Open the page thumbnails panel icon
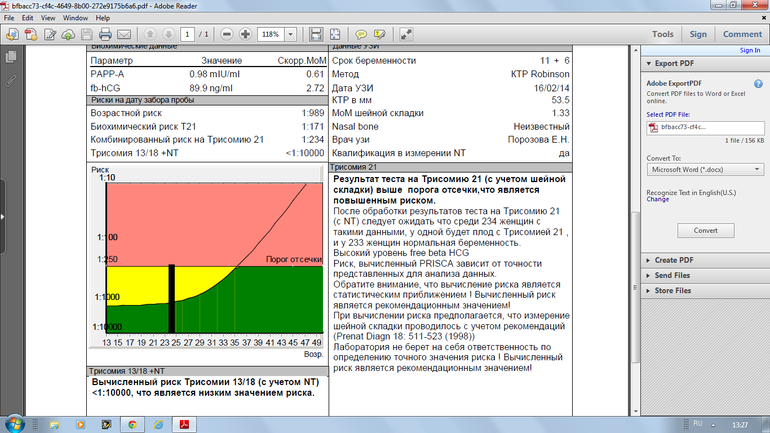 click(x=11, y=57)
